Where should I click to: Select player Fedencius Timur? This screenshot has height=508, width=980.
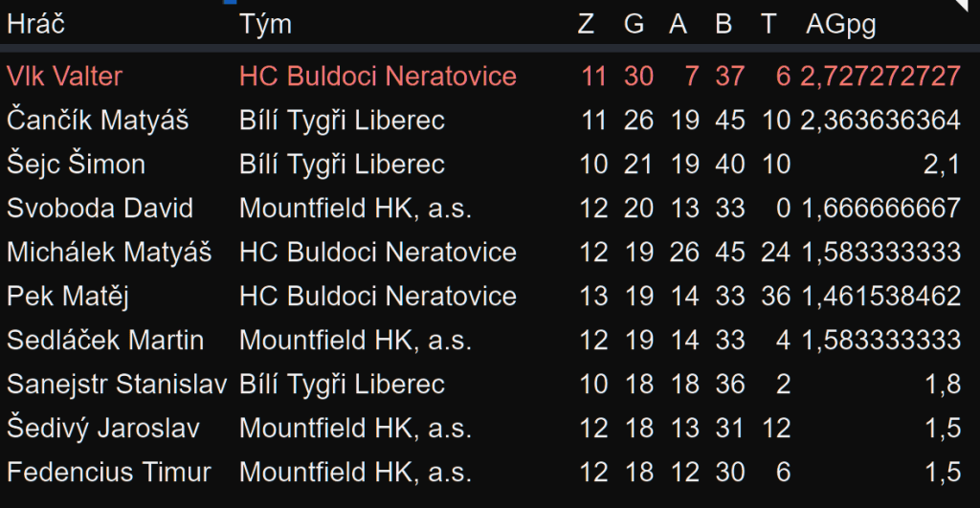click(x=108, y=473)
